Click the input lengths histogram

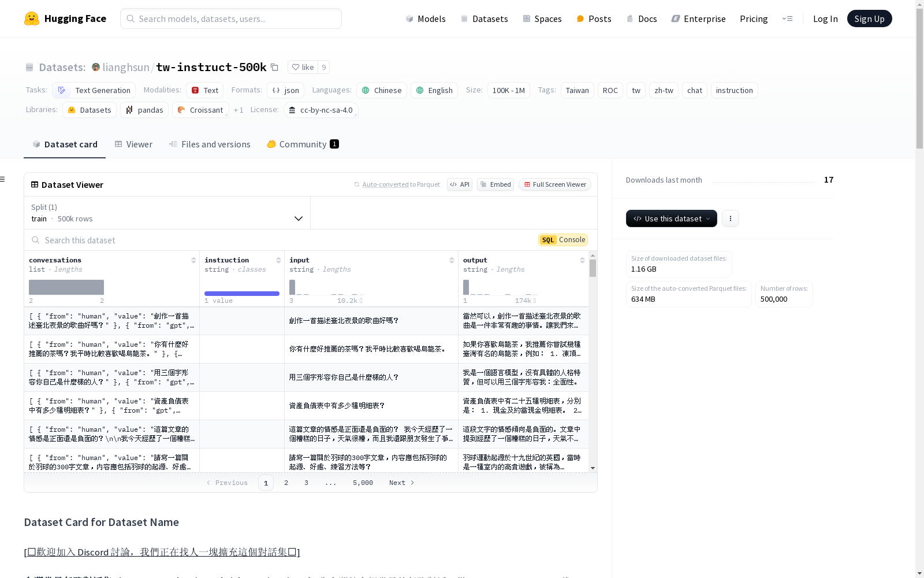pyautogui.click(x=326, y=287)
